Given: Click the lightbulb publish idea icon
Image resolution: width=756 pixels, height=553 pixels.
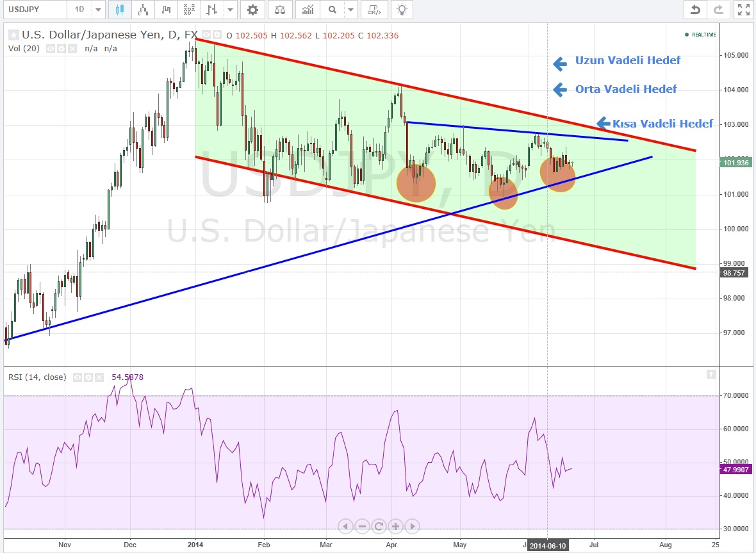Looking at the screenshot, I should tap(402, 10).
